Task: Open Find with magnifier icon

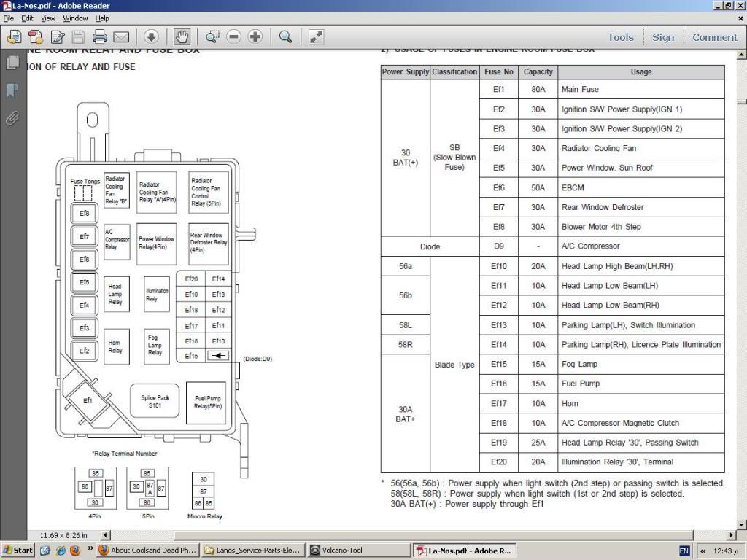Action: coord(285,36)
